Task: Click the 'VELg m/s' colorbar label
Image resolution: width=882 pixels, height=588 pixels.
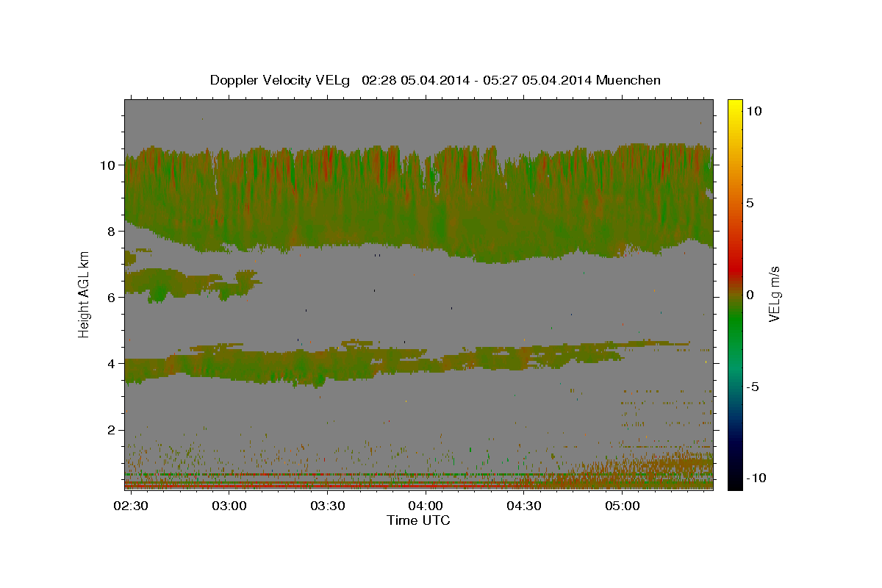Action: (x=774, y=295)
